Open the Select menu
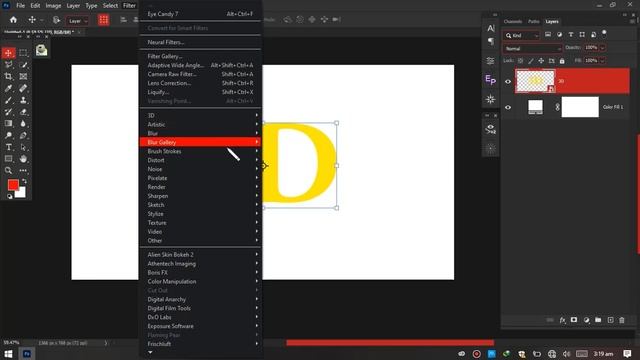This screenshot has height=360, width=640. click(110, 6)
